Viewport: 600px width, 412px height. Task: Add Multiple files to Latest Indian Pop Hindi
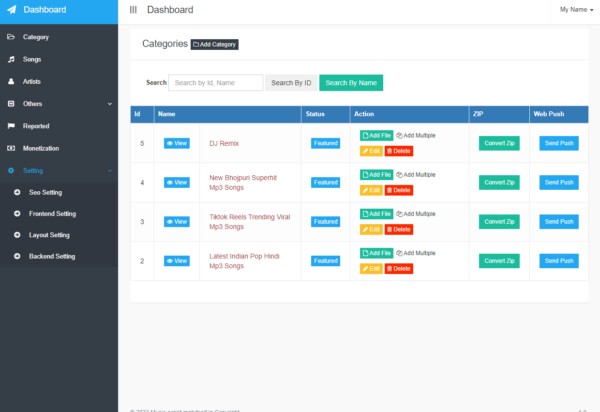click(416, 253)
